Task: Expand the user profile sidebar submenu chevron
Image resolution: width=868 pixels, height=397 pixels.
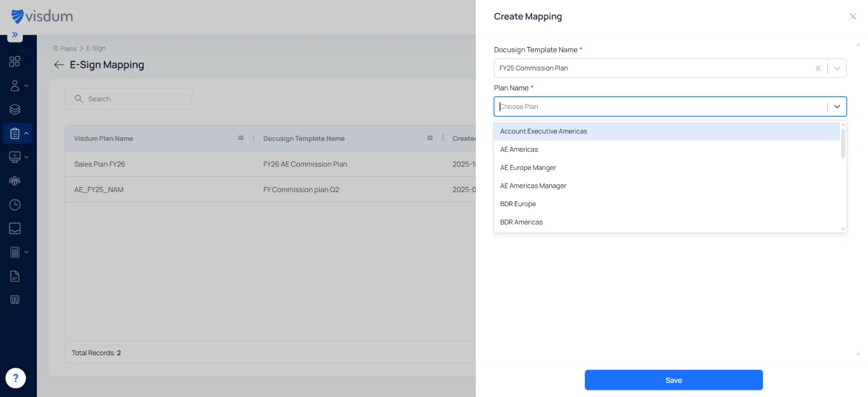Action: click(27, 86)
